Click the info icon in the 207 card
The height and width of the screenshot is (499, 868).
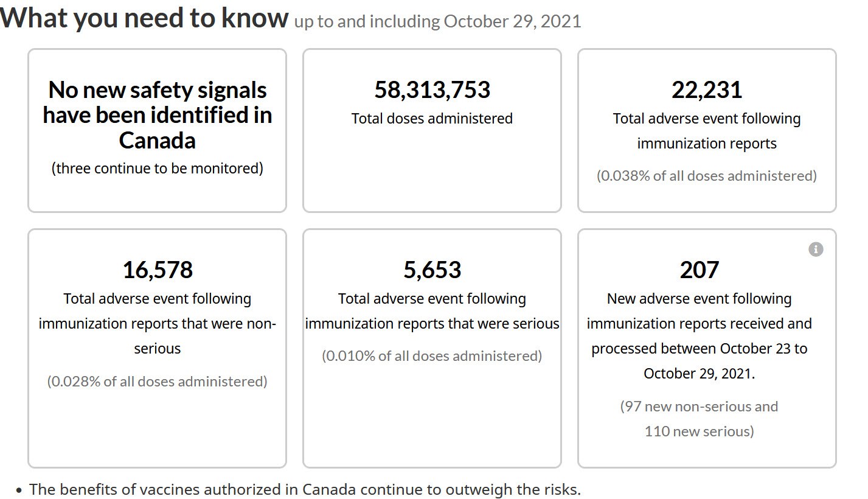coord(816,249)
